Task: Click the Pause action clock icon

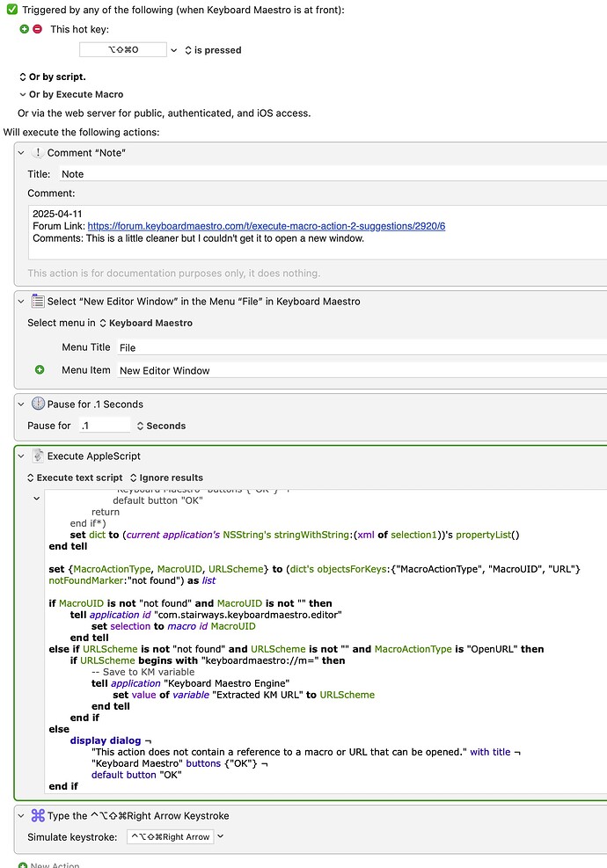Action: [x=38, y=404]
